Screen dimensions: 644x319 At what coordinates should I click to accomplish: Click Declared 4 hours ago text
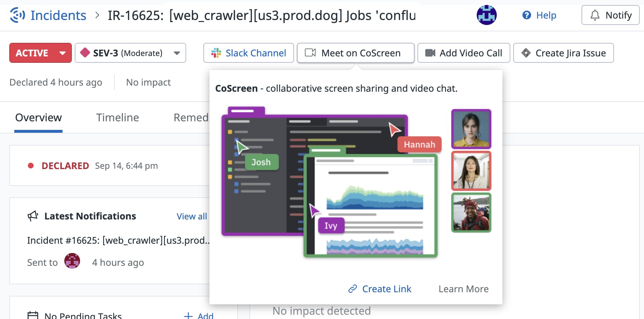pos(56,82)
